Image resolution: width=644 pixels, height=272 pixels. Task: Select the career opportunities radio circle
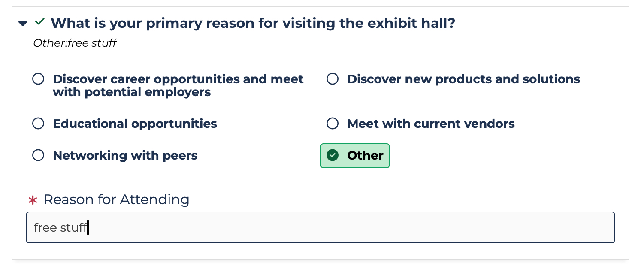(39, 79)
